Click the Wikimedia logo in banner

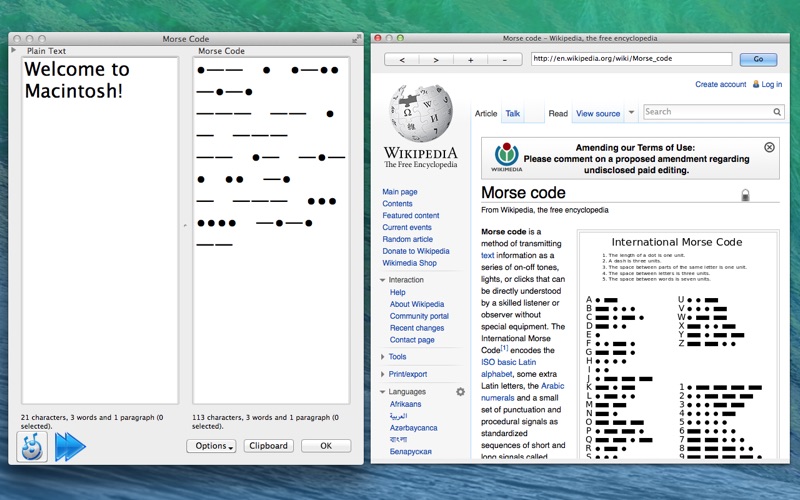[x=507, y=156]
